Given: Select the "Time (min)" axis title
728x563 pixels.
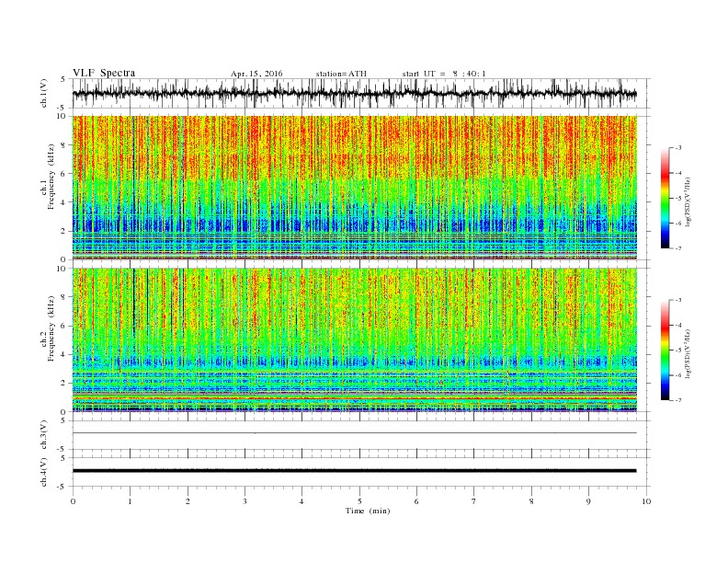Looking at the screenshot, I should coord(368,511).
